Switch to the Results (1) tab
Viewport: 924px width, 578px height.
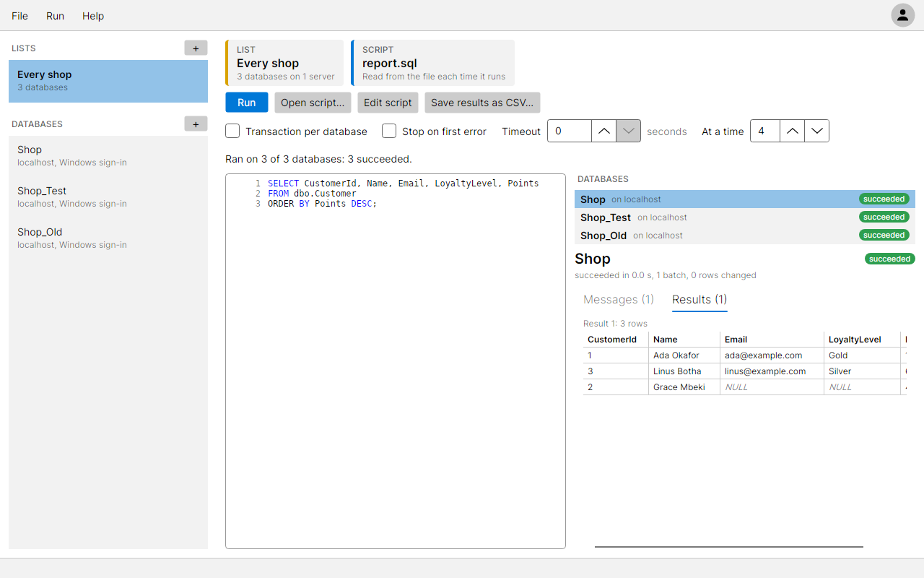pyautogui.click(x=699, y=299)
